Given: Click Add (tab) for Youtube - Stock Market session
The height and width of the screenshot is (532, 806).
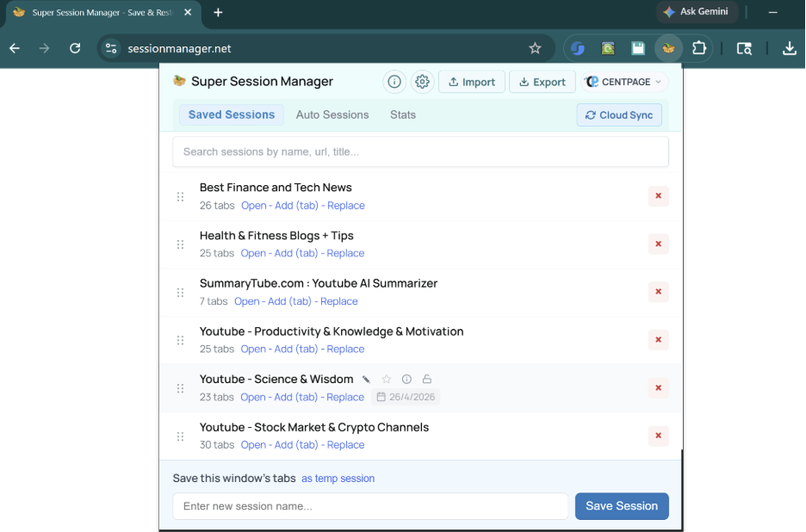Looking at the screenshot, I should (x=296, y=445).
